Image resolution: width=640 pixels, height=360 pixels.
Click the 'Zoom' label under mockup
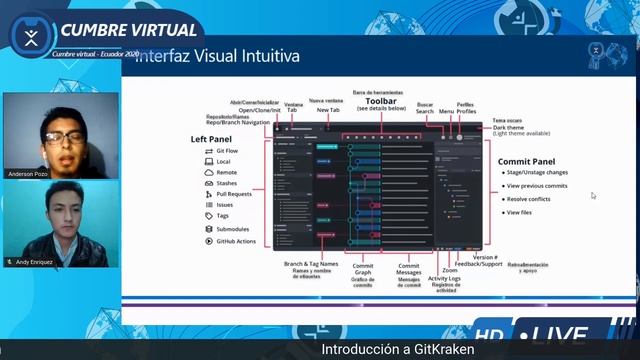(x=450, y=270)
